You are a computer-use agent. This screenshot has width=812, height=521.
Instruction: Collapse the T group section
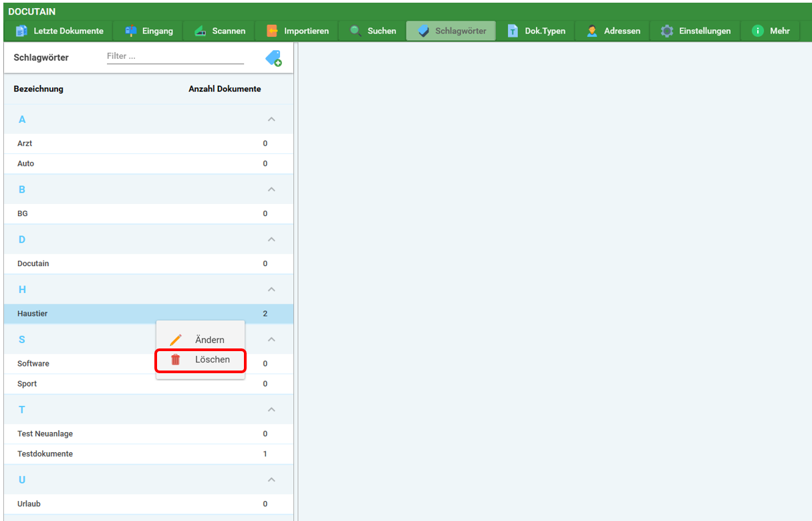pos(271,409)
